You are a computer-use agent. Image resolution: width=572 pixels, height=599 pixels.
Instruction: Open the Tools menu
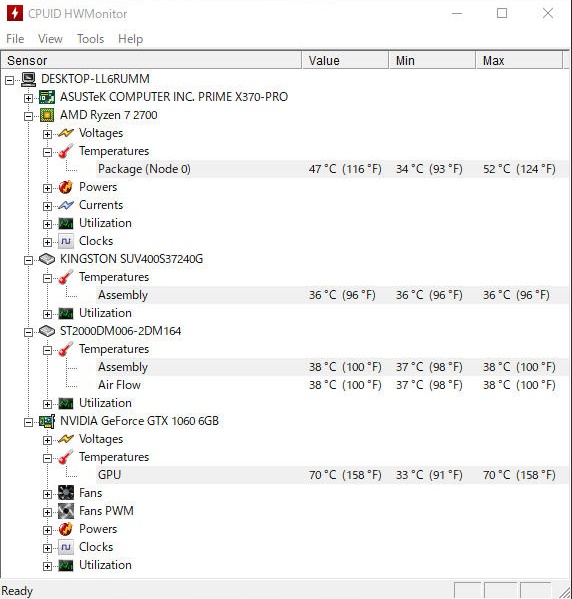coord(90,39)
